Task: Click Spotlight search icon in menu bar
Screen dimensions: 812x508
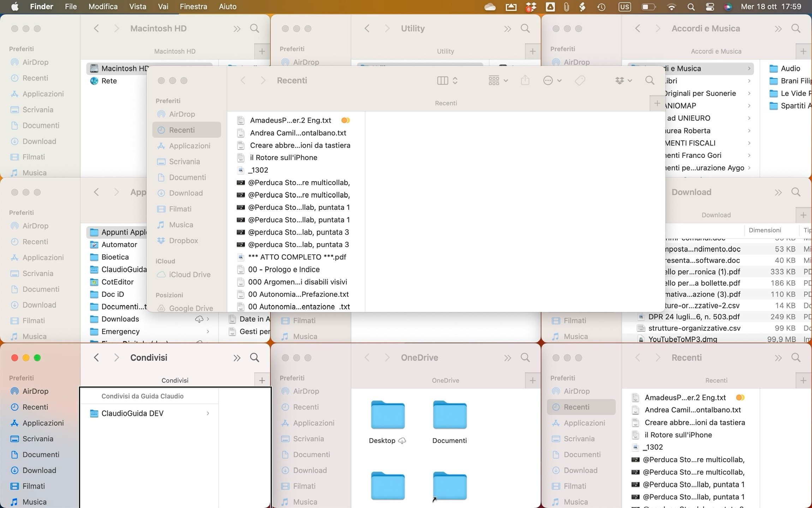Action: [x=691, y=7]
